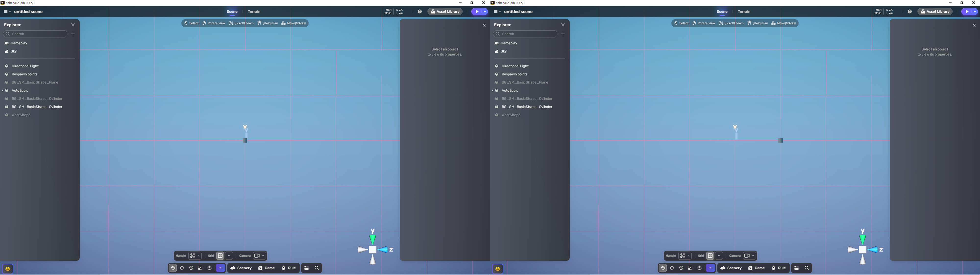Open play mode dropdown arrow in left window
This screenshot has height=275, width=980.
(485, 12)
